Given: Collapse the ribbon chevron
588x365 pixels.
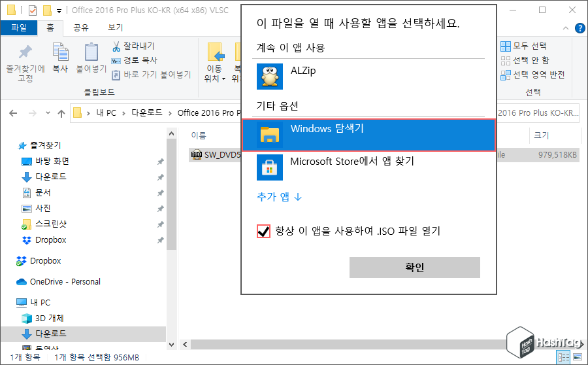Looking at the screenshot, I should 566,28.
